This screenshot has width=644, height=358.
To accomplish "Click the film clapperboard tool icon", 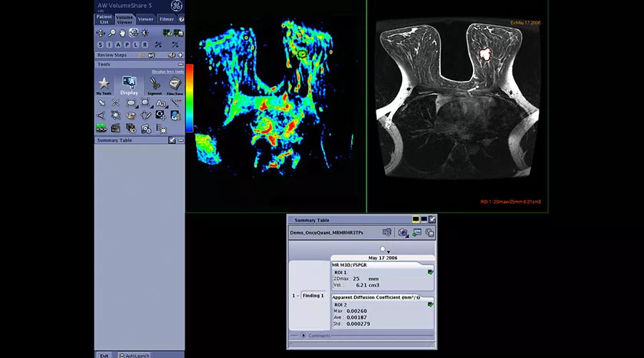I will pyautogui.click(x=115, y=129).
